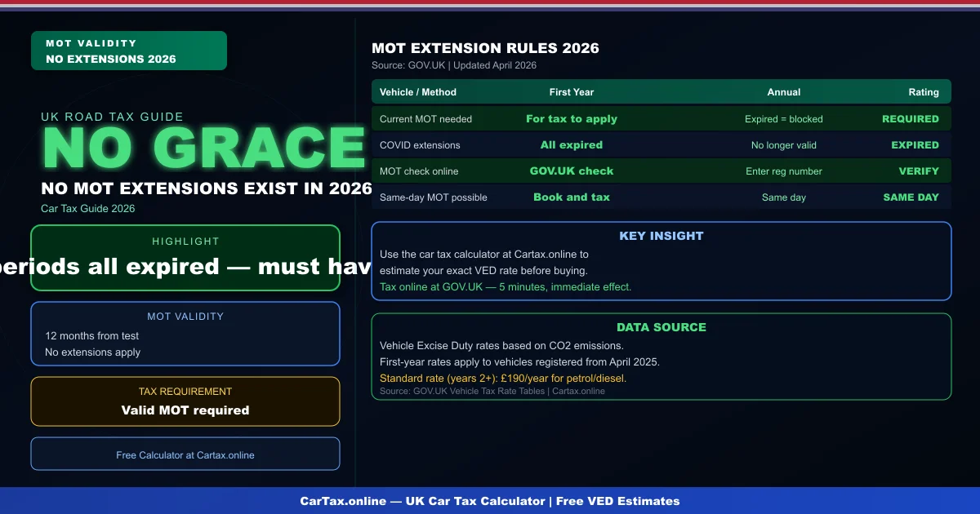
Task: Expand the 'MOT check online' row
Action: [x=662, y=171]
